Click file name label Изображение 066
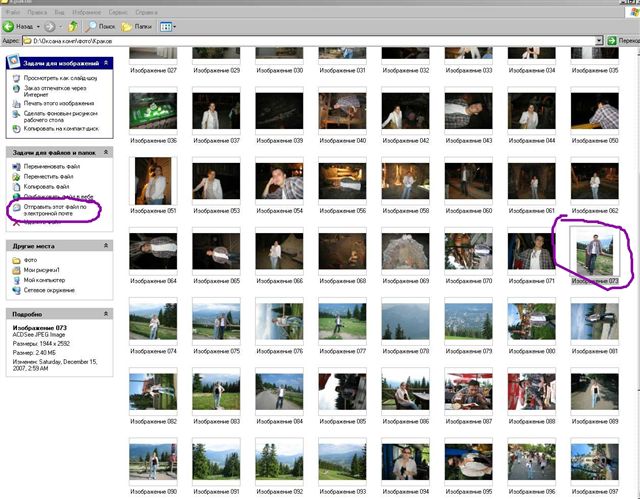Image resolution: width=640 pixels, height=499 pixels. [279, 281]
